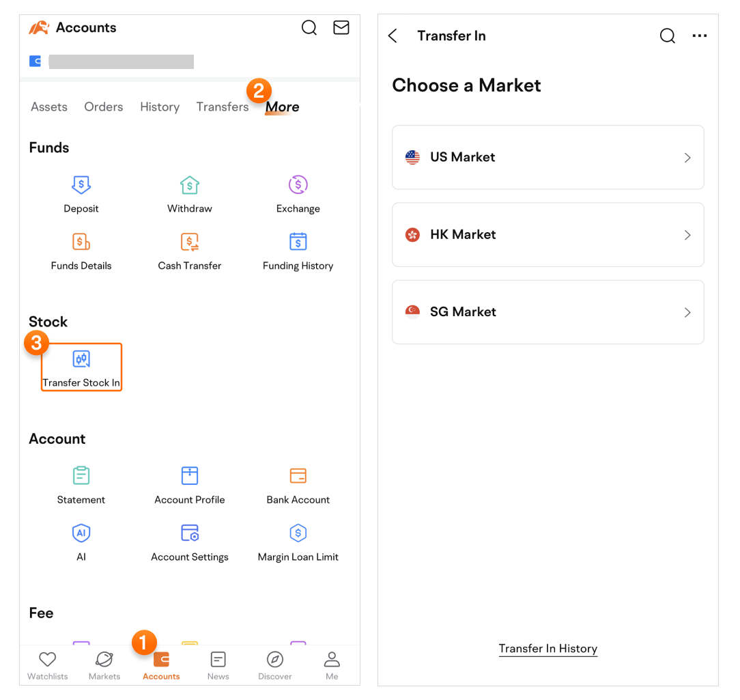View Funding History
The image size is (740, 700).
(298, 242)
